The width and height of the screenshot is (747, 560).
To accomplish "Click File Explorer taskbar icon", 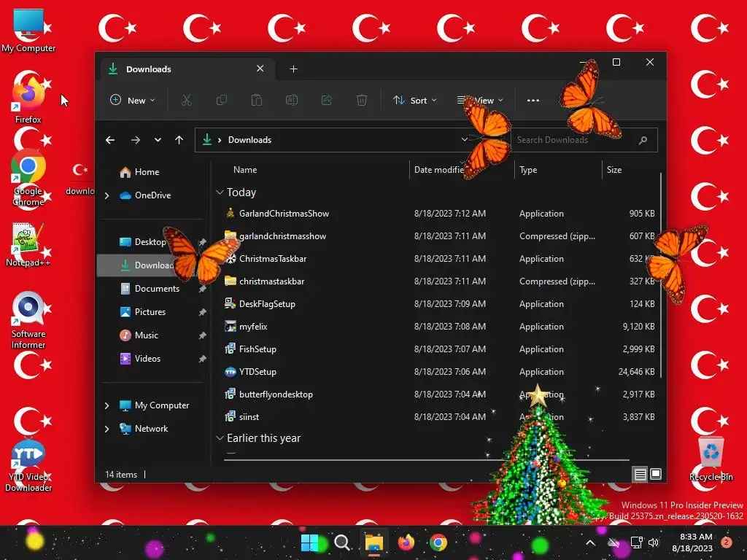I will 374,542.
